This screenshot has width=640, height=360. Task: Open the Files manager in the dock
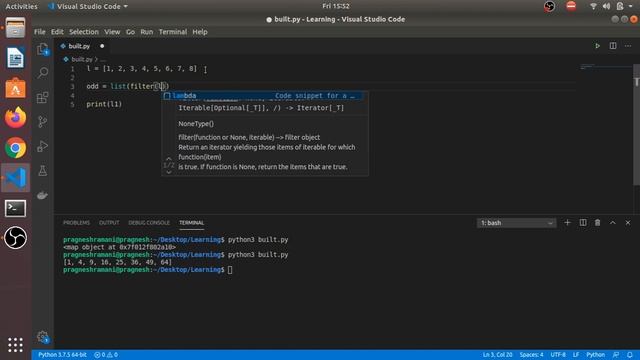16,28
